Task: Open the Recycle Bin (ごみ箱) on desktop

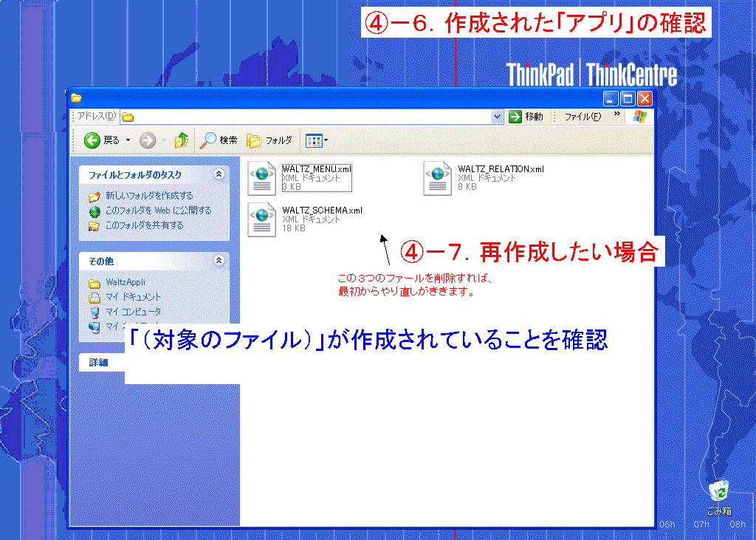Action: pos(718,492)
